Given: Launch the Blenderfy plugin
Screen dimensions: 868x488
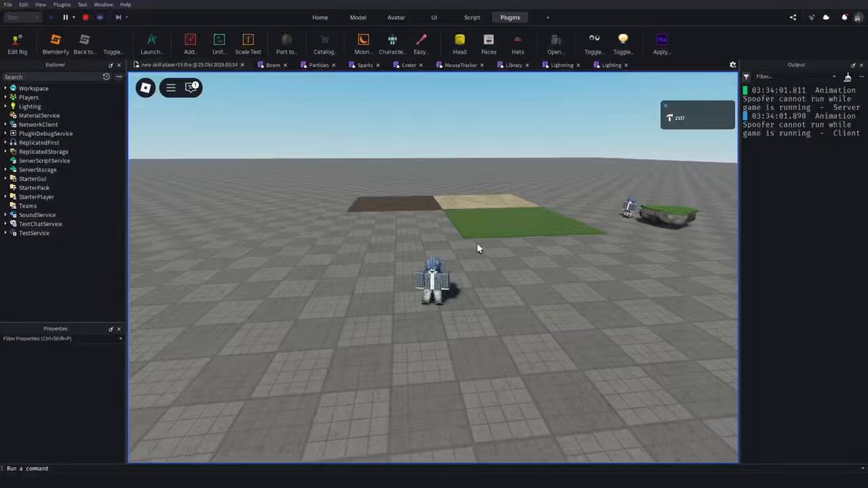Looking at the screenshot, I should (x=56, y=43).
